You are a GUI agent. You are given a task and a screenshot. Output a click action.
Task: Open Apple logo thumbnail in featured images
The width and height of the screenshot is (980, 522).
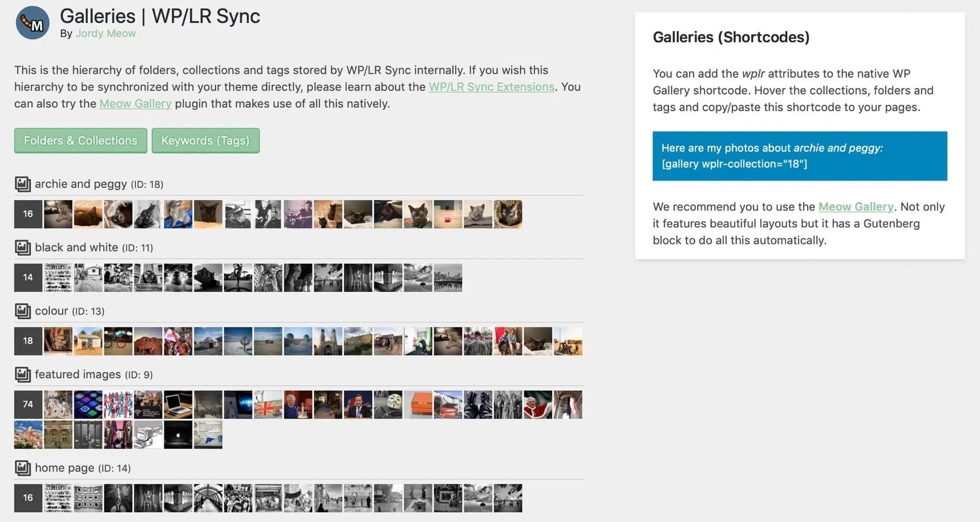point(178,435)
